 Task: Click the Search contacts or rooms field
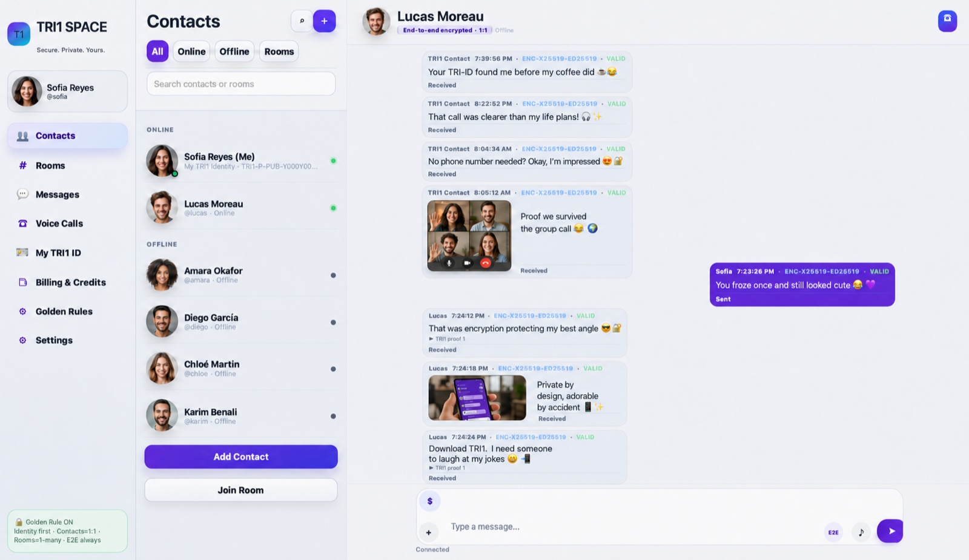pos(241,84)
